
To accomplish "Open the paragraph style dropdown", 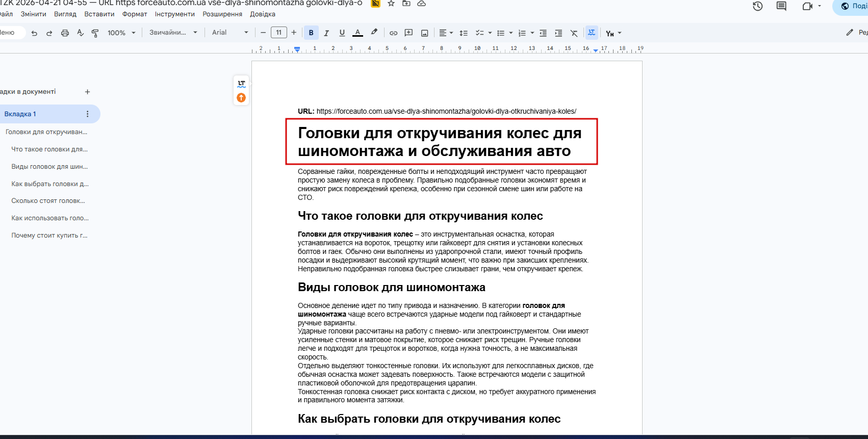I will (173, 33).
